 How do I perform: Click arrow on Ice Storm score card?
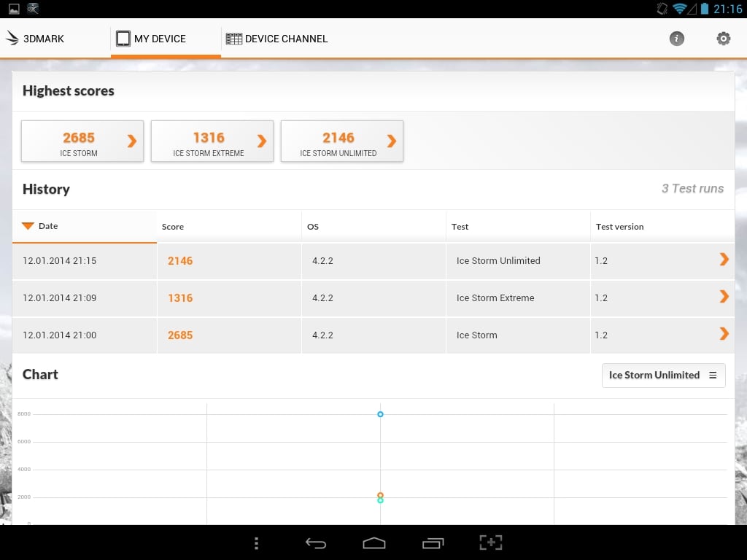pyautogui.click(x=132, y=141)
